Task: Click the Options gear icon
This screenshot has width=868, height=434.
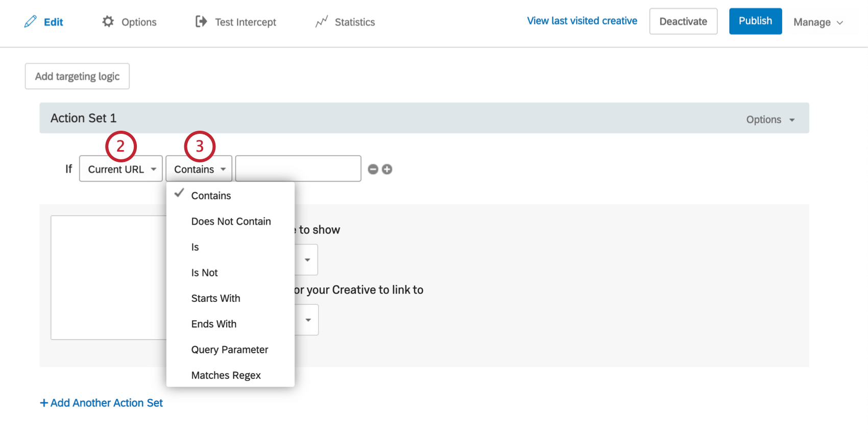Action: (108, 21)
